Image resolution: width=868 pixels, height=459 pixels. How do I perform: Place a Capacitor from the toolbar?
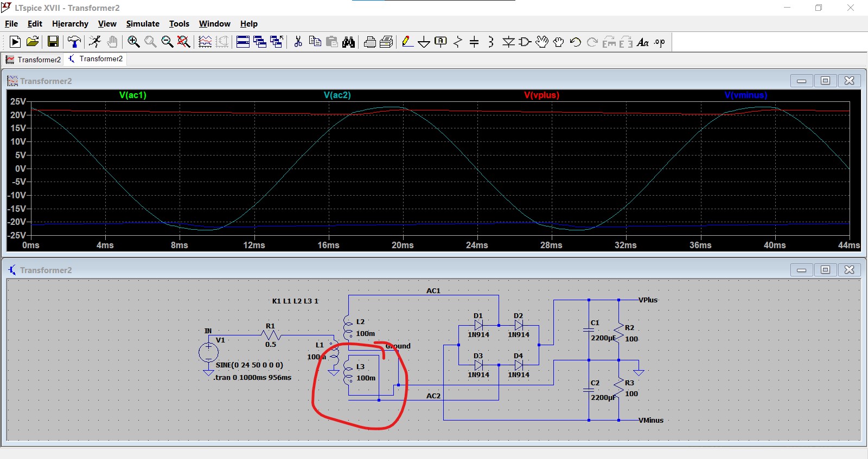(474, 42)
